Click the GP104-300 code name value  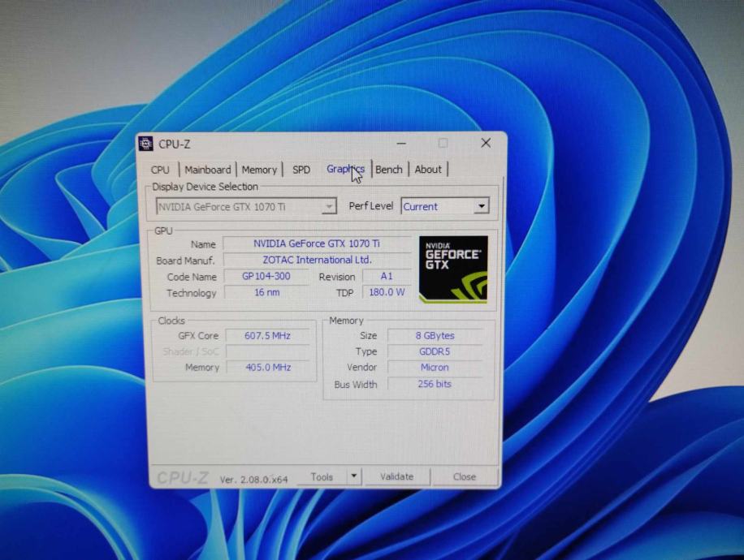(266, 277)
